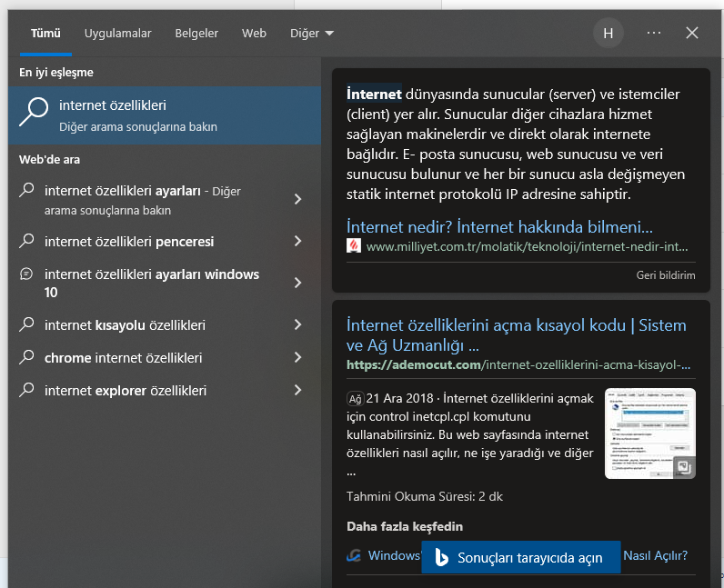Open the milliyet.com.tr URL
724x588 pixels.
pos(527,247)
